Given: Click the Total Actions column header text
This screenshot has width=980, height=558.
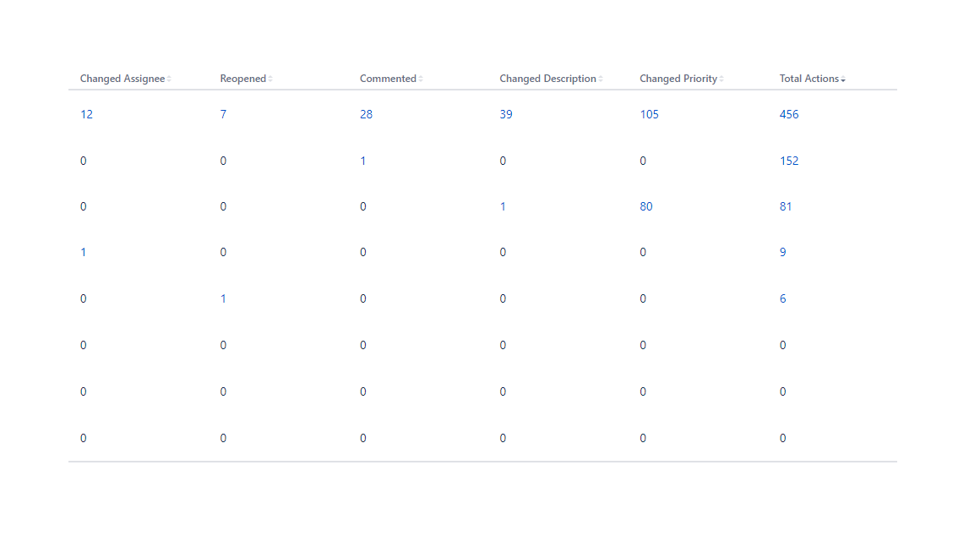Looking at the screenshot, I should pyautogui.click(x=808, y=79).
